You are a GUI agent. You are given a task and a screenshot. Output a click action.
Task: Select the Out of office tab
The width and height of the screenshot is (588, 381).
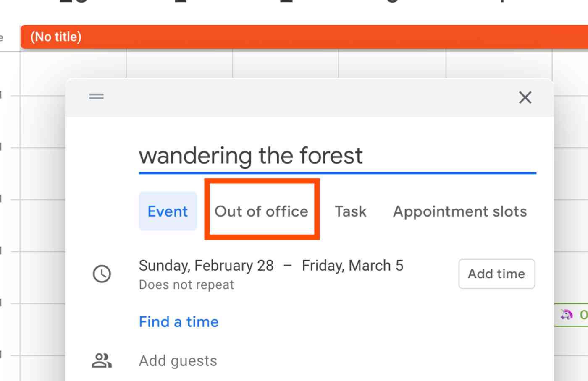click(x=262, y=211)
